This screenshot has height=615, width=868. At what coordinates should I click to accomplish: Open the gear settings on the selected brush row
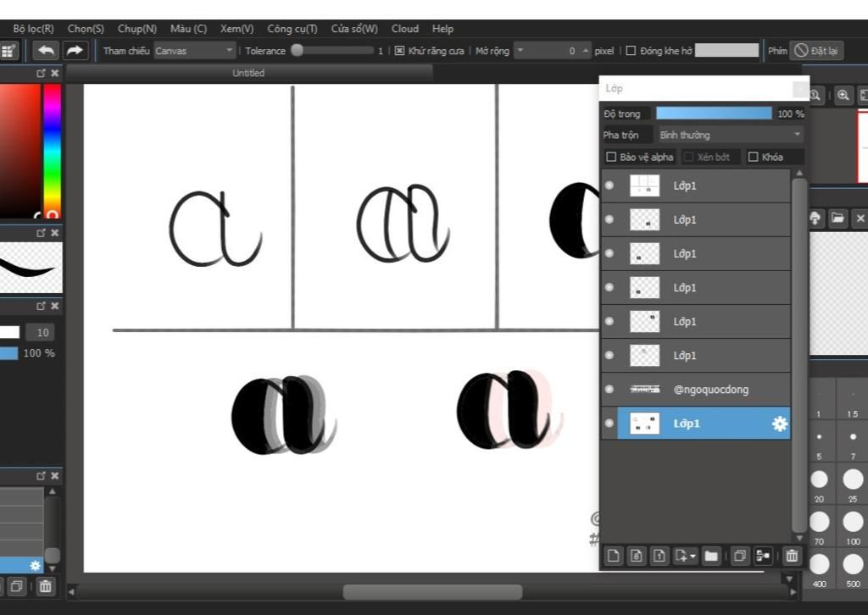pyautogui.click(x=36, y=565)
